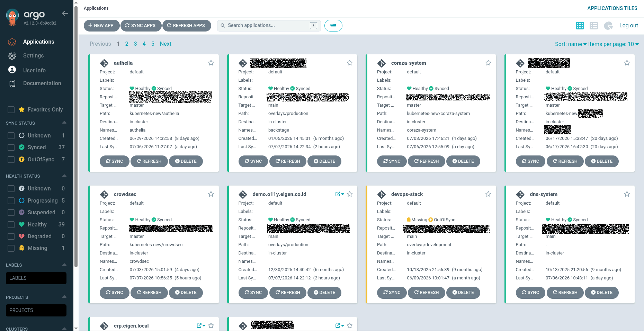Click git icon on coraza-system tile
Viewport: 644px width, 331px height.
(x=382, y=63)
